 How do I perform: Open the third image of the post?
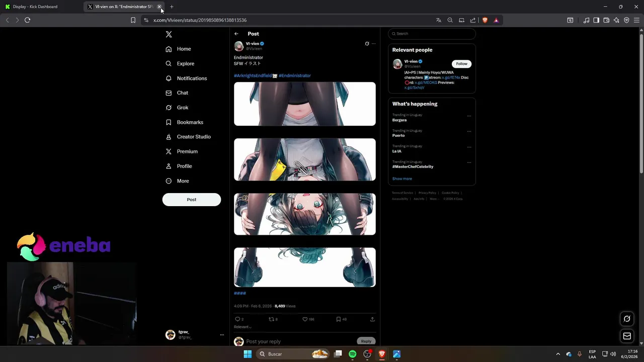(305, 214)
